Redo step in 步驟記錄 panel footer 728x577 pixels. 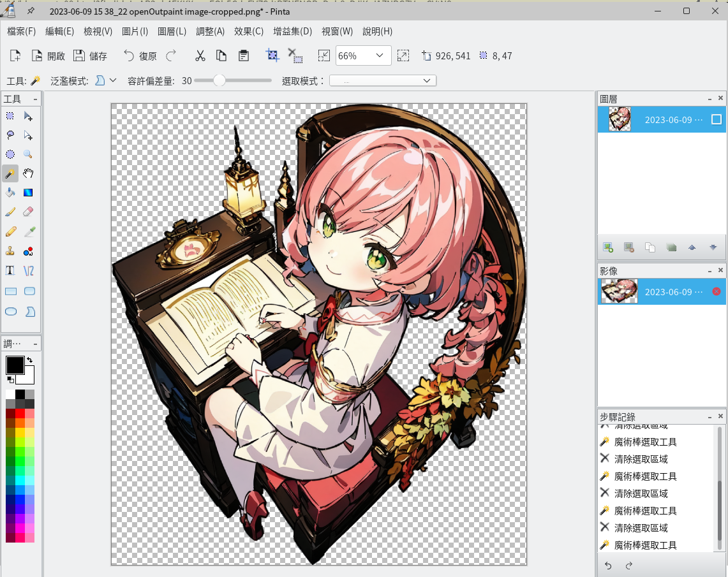(629, 566)
